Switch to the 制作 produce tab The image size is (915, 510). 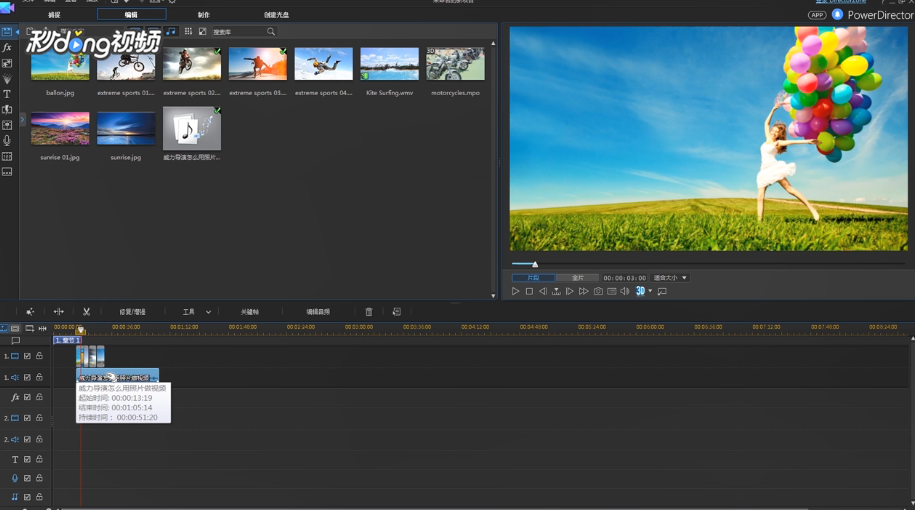click(203, 15)
